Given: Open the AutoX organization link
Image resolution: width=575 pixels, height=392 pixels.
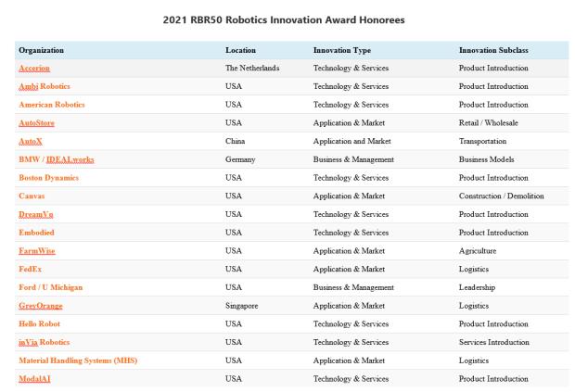Looking at the screenshot, I should pyautogui.click(x=31, y=141).
